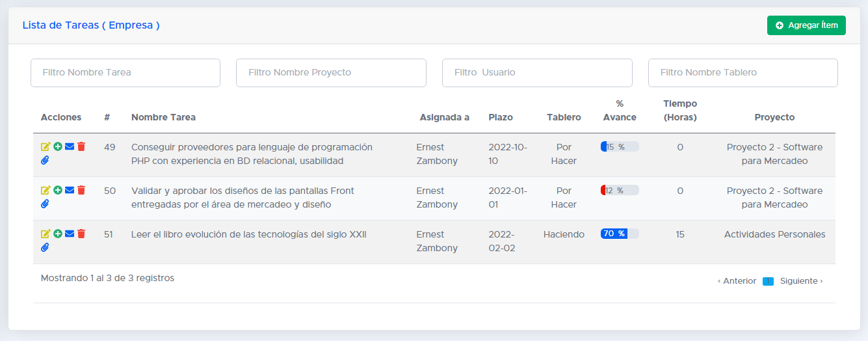Click the edit icon for task 49
The height and width of the screenshot is (341, 868).
tap(46, 147)
